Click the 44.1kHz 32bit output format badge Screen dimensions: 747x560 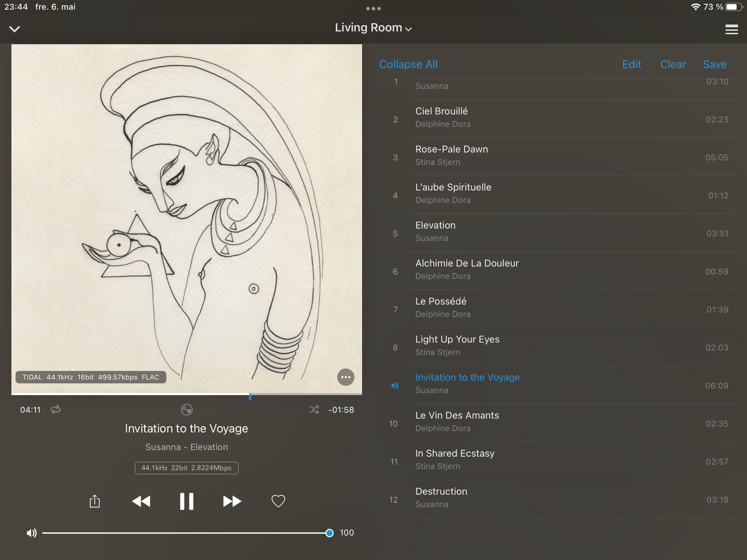[187, 468]
